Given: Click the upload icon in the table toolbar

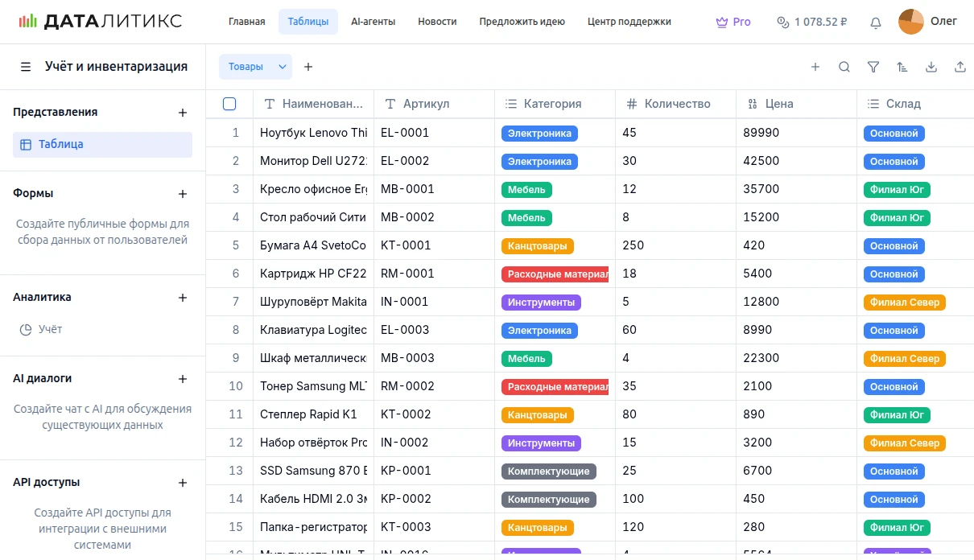Looking at the screenshot, I should [960, 67].
